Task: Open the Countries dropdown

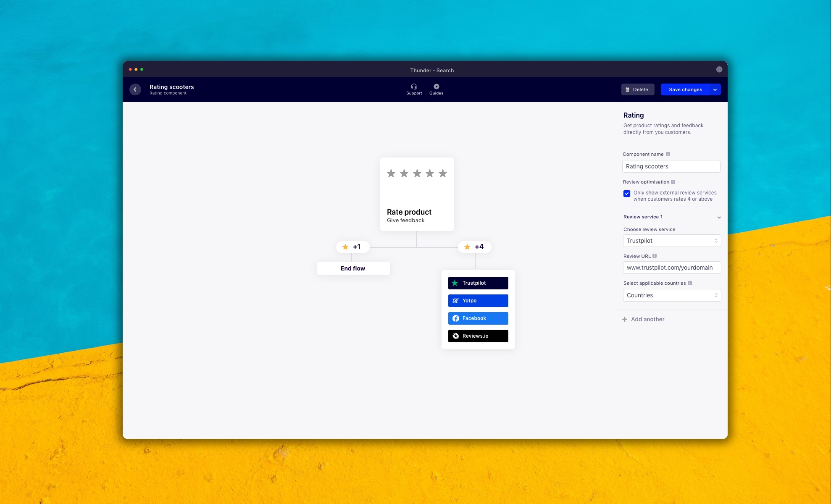Action: [671, 295]
